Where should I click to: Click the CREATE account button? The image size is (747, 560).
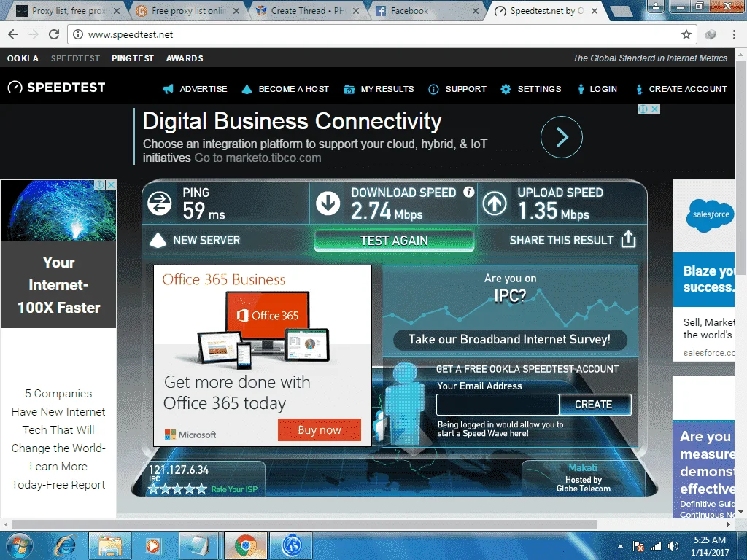[x=595, y=404]
